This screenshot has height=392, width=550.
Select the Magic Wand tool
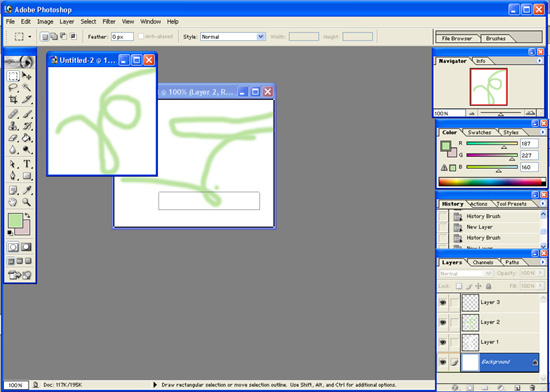pyautogui.click(x=27, y=88)
